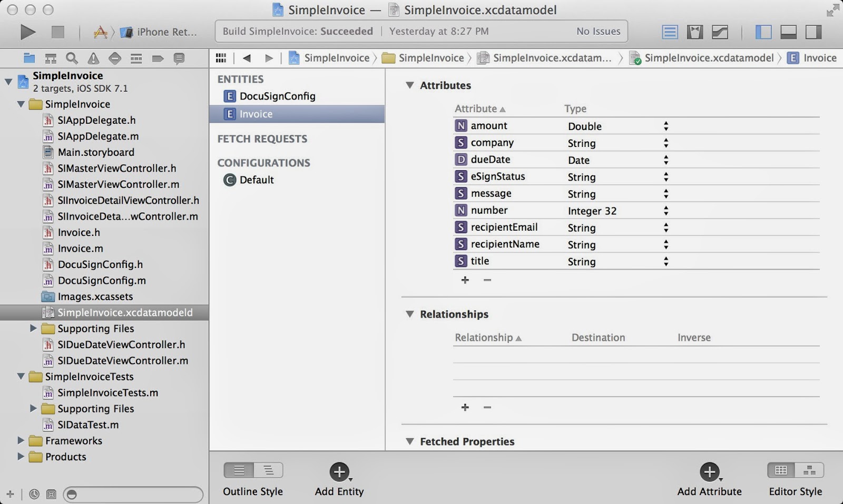The height and width of the screenshot is (504, 843).
Task: Switch Outline Style to hierarchy view
Action: [x=268, y=470]
